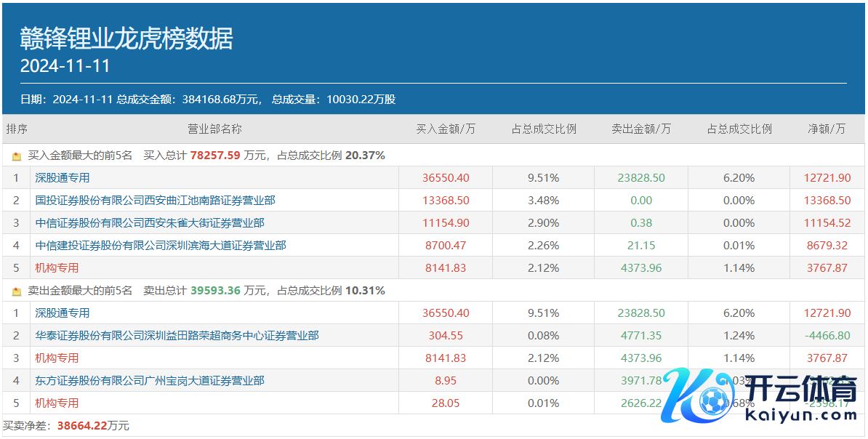
Task: Click 0.01% in the 中信建投 row
Action: (x=739, y=245)
